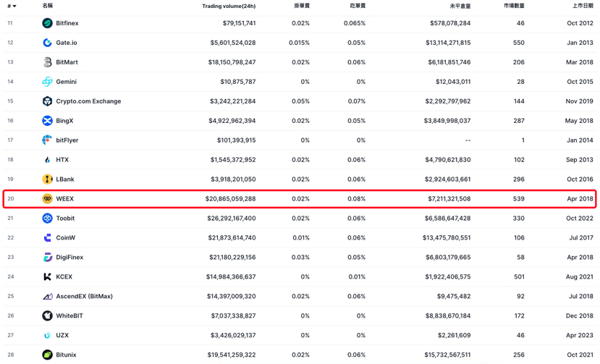Select bitFlyer volume $101,393,915
The height and width of the screenshot is (364, 600).
click(x=237, y=140)
